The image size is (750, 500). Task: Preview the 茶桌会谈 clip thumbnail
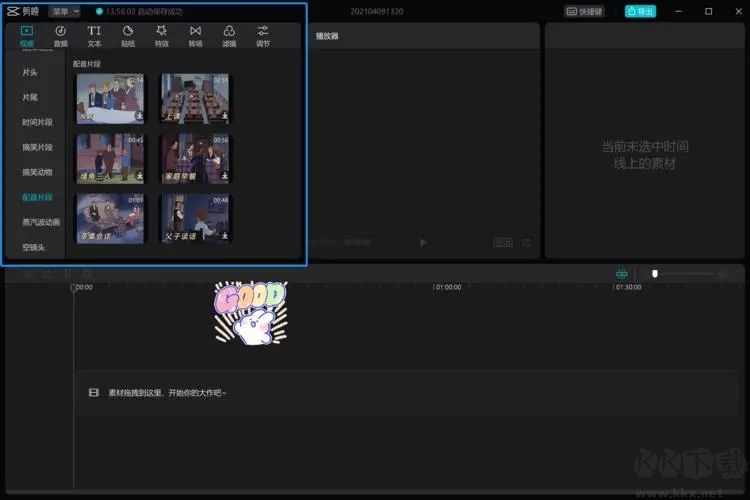pos(110,218)
